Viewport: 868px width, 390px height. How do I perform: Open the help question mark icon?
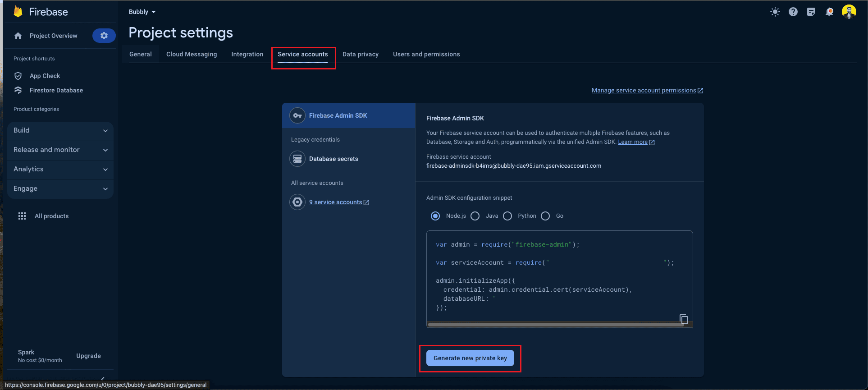pyautogui.click(x=793, y=12)
